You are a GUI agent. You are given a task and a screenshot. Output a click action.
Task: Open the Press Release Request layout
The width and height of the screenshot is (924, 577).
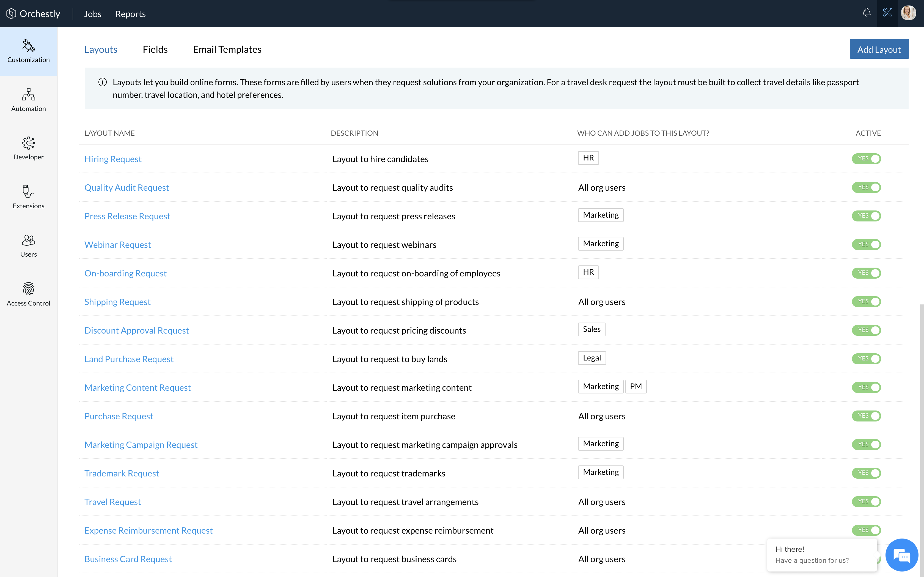[127, 216]
